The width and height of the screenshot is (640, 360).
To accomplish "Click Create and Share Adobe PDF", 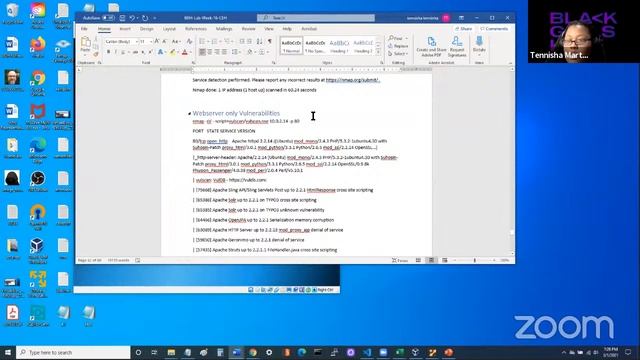I will click(431, 46).
